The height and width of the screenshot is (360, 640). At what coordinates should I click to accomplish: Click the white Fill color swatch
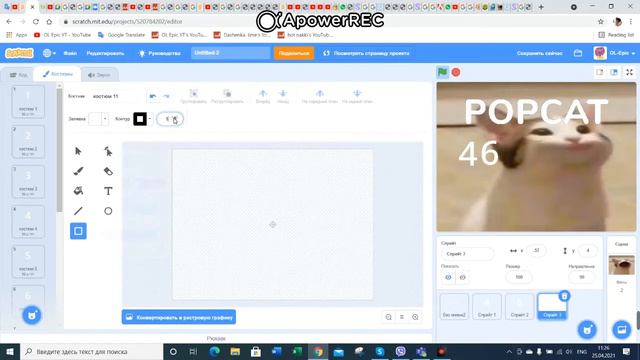coord(95,119)
